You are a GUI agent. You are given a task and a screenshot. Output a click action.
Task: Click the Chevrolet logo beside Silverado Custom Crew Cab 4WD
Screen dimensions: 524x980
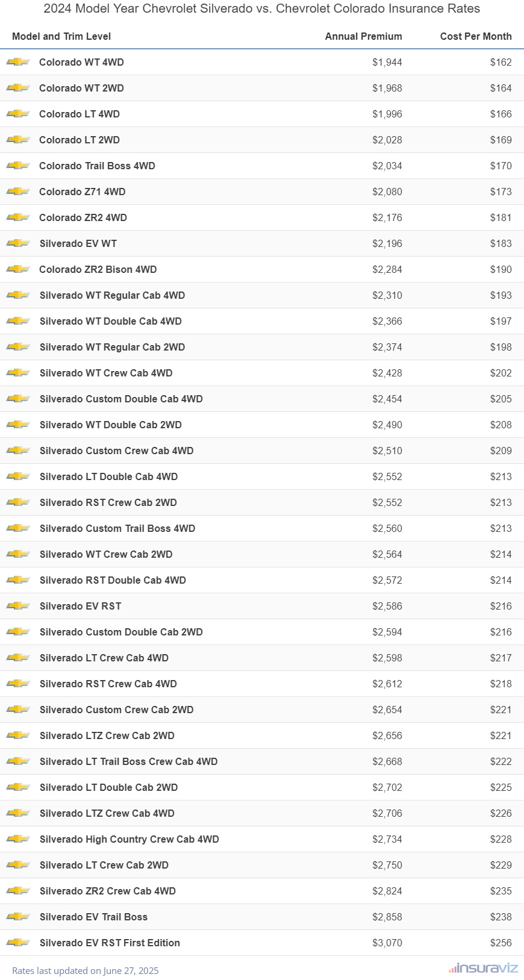pyautogui.click(x=18, y=451)
